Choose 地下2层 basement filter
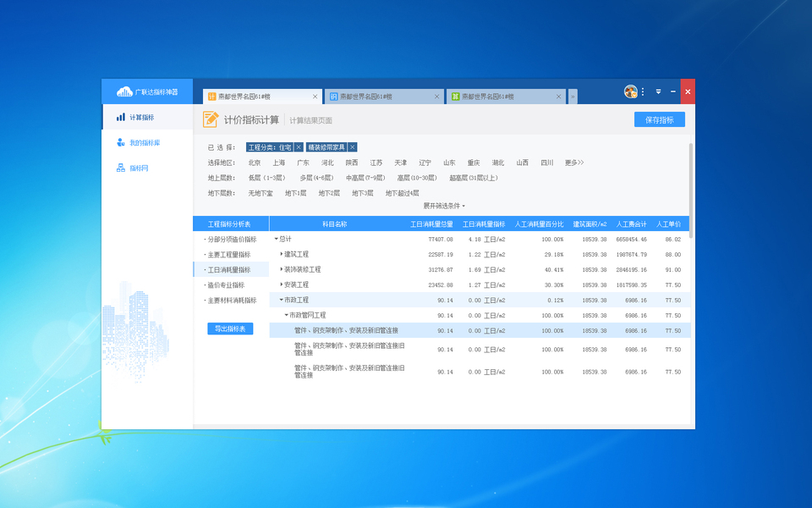Viewport: 812px width, 508px height. [329, 193]
